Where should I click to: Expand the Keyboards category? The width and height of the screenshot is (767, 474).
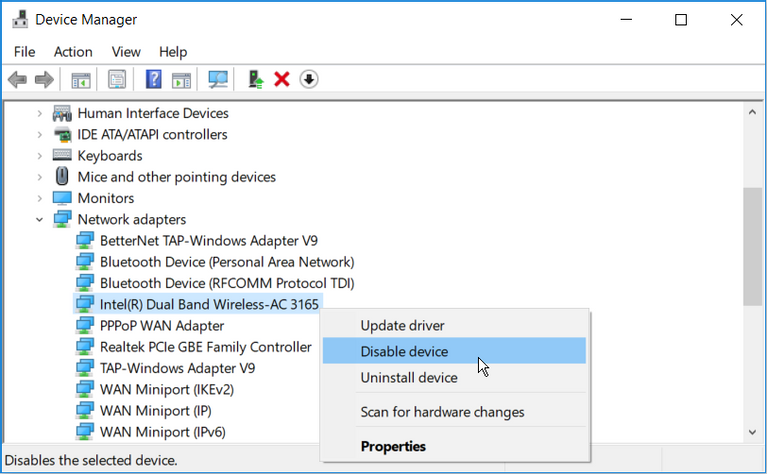tap(40, 156)
